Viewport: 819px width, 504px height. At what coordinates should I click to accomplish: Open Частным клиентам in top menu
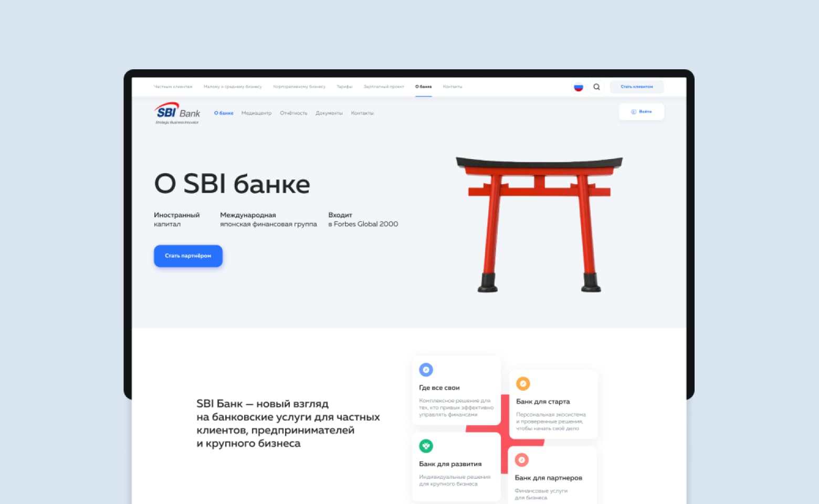(x=173, y=87)
